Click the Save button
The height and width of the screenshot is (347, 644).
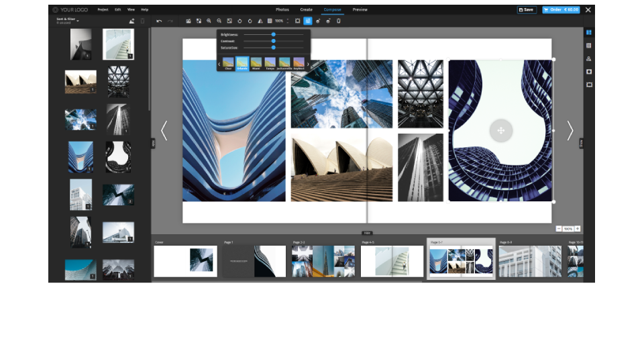(527, 10)
